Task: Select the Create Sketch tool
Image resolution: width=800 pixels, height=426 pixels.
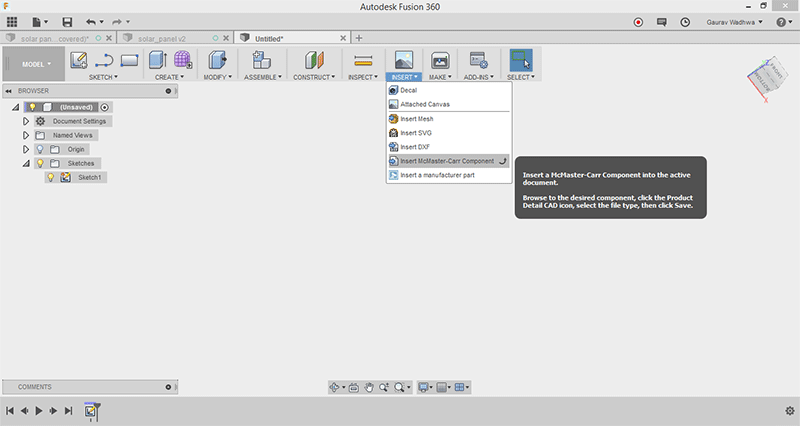Action: tap(79, 60)
